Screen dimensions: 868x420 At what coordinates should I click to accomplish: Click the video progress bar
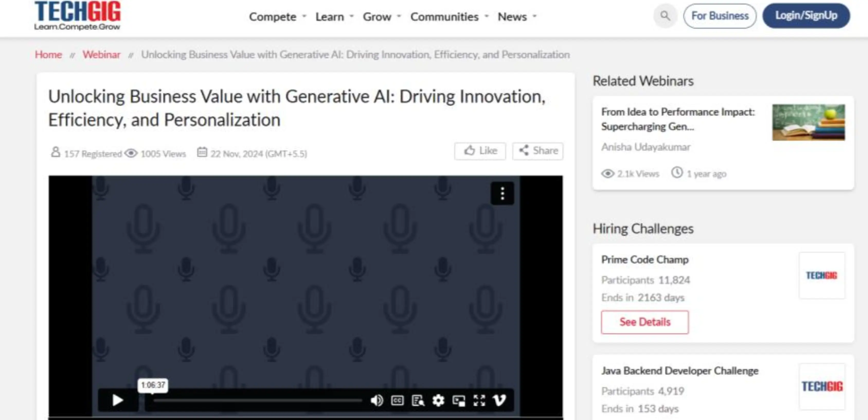[257, 401]
